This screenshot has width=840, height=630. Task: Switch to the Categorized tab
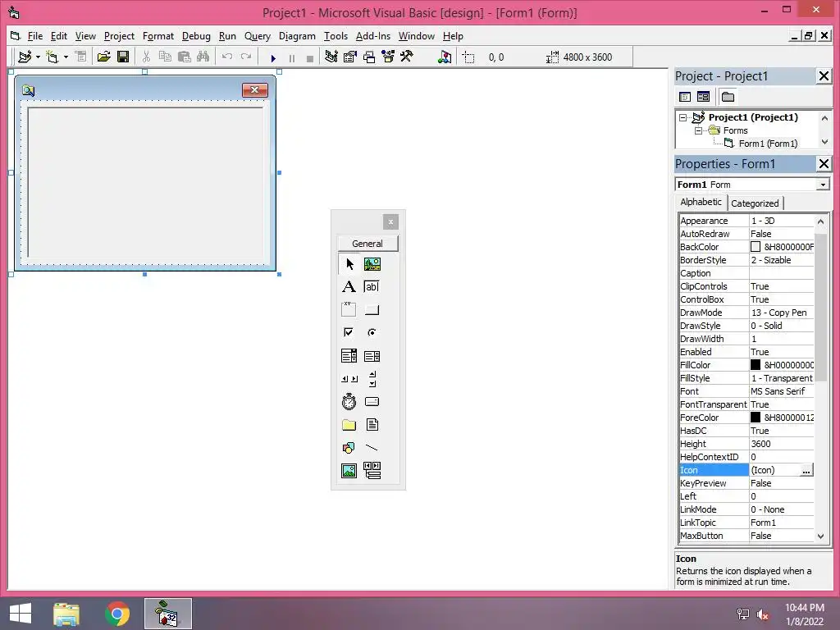tap(755, 203)
